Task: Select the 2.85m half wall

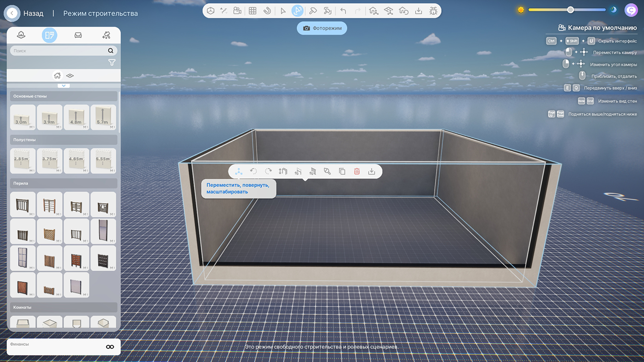Action: click(x=23, y=161)
